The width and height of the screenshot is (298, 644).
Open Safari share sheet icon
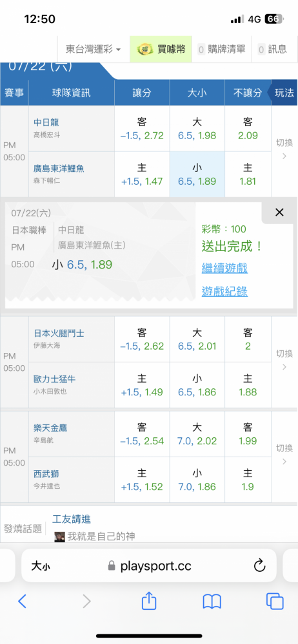[149, 600]
